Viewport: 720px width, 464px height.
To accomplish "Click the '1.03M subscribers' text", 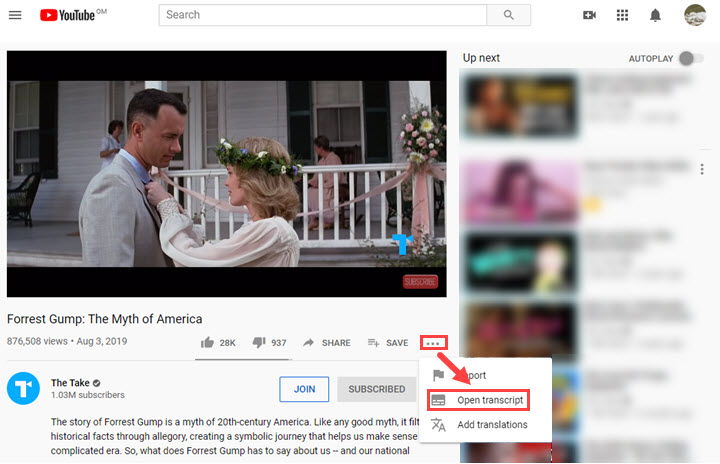I will coord(88,395).
